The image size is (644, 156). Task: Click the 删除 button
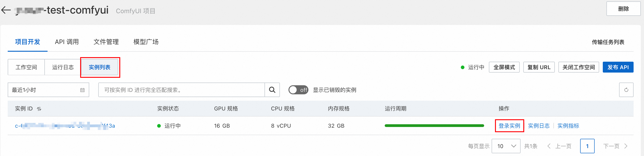[x=623, y=9]
